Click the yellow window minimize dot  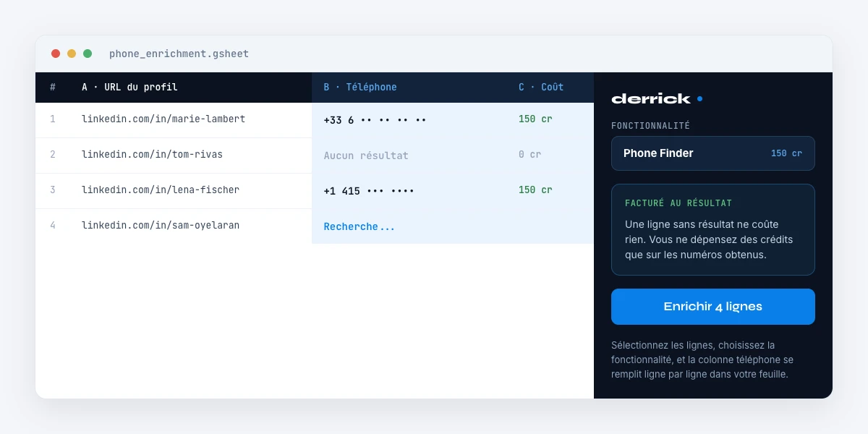[72, 54]
